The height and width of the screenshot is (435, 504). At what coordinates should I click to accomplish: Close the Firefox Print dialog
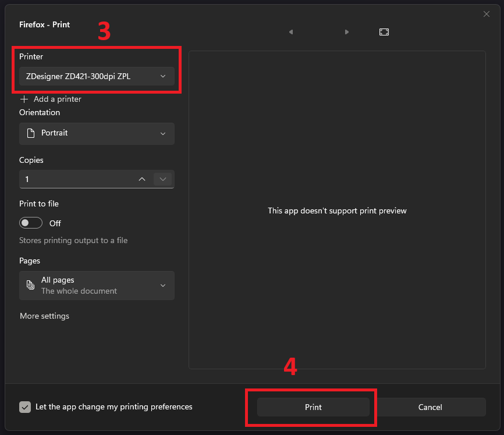click(487, 14)
